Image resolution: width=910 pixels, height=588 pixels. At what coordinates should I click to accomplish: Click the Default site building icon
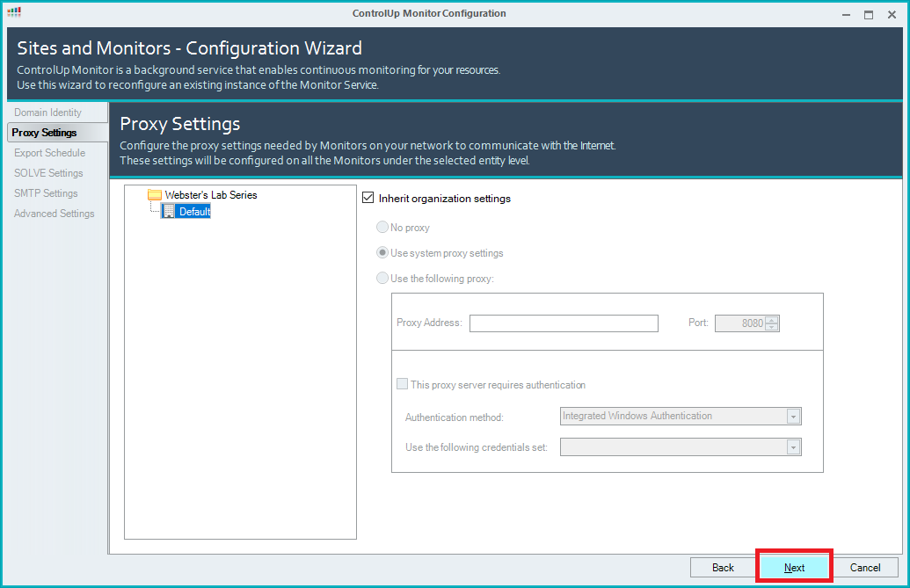click(x=169, y=212)
